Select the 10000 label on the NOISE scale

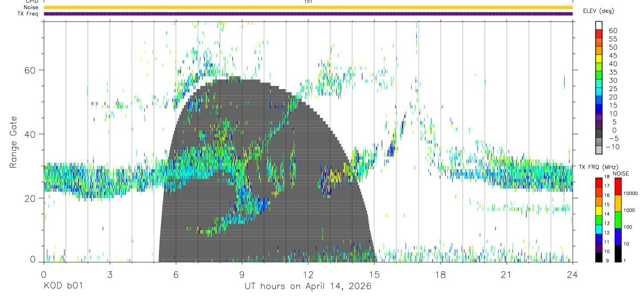[631, 193]
